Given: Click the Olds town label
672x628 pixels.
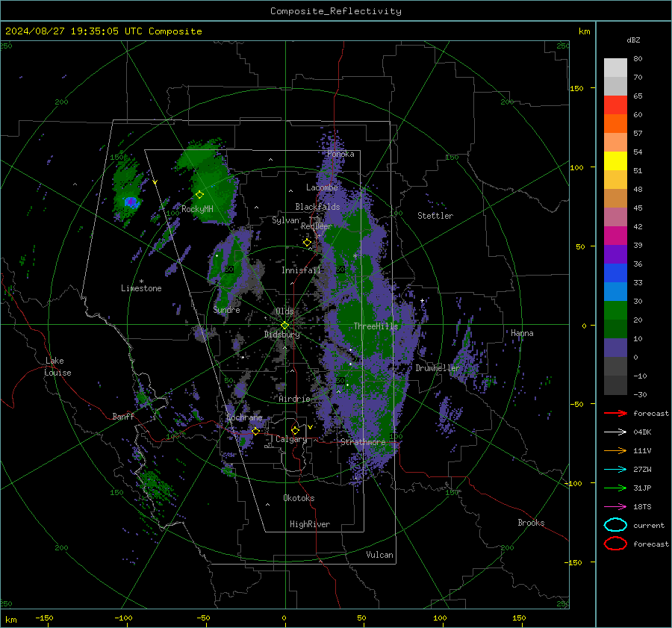Looking at the screenshot, I should [x=284, y=311].
